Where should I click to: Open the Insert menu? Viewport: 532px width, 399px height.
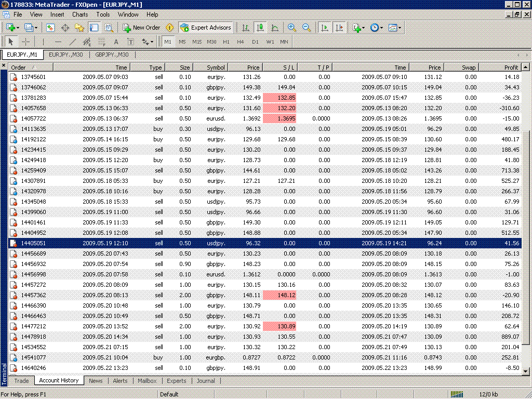(x=57, y=15)
